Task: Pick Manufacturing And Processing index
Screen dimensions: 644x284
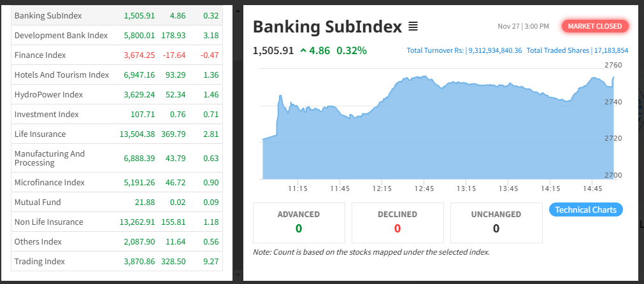Action: [x=117, y=158]
